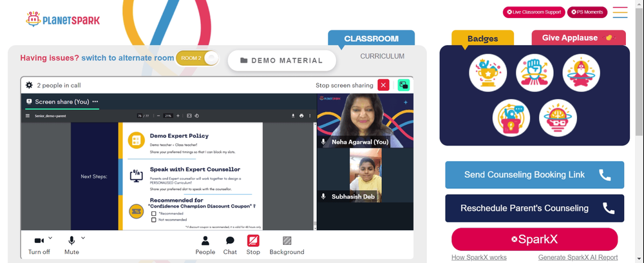Check the Not recommended checkbox
Screen dimensions: 644x263
click(154, 220)
